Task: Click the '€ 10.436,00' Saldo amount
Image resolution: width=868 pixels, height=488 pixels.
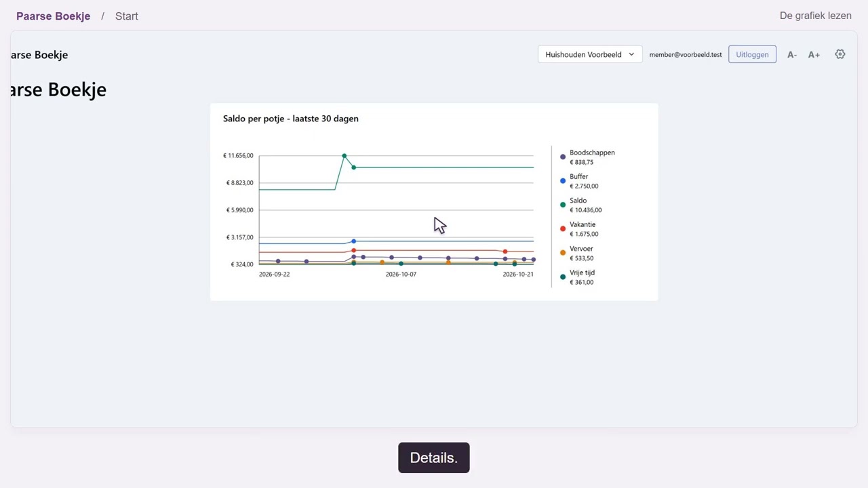Action: pyautogui.click(x=586, y=210)
